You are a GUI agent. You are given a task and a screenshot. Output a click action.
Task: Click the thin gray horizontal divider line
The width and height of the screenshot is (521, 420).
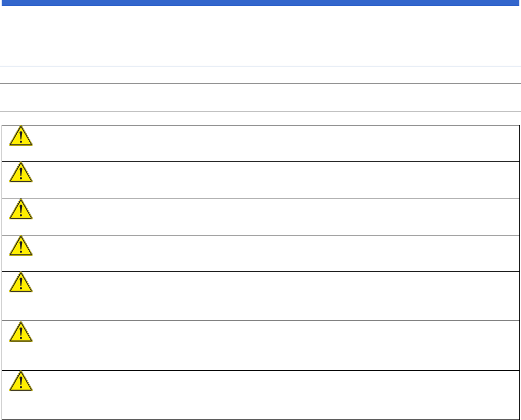pos(260,66)
